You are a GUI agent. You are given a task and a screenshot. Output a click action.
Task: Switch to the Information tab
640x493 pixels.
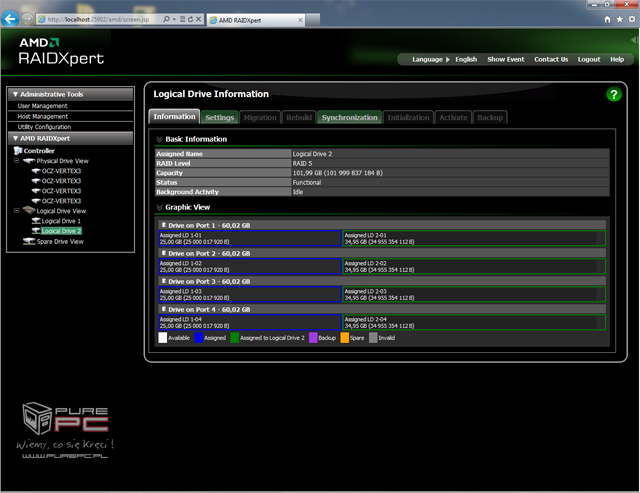coord(174,116)
